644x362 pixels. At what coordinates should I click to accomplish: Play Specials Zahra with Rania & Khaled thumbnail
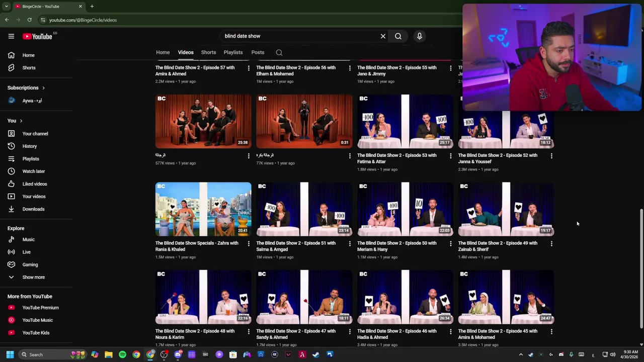point(203,209)
